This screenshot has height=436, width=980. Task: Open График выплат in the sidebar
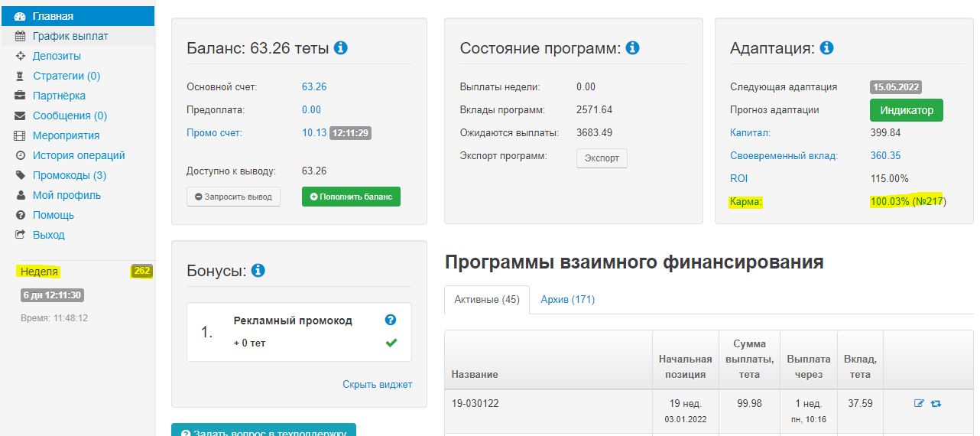pyautogui.click(x=70, y=36)
